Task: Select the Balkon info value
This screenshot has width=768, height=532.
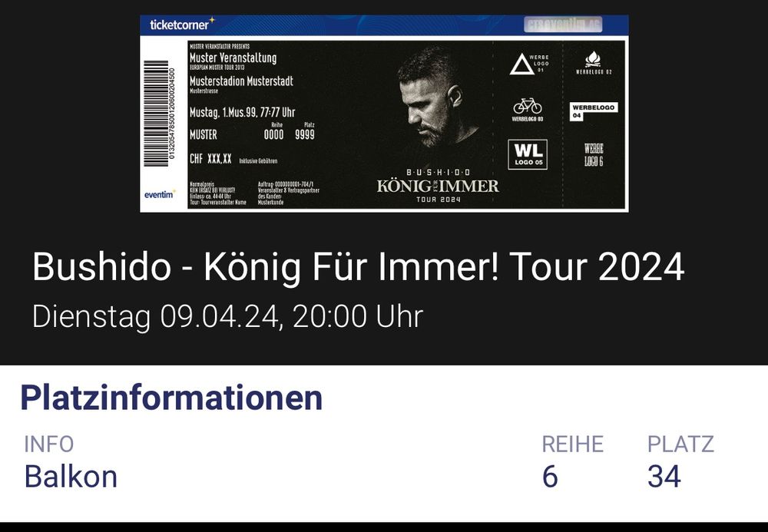Action: pos(71,476)
